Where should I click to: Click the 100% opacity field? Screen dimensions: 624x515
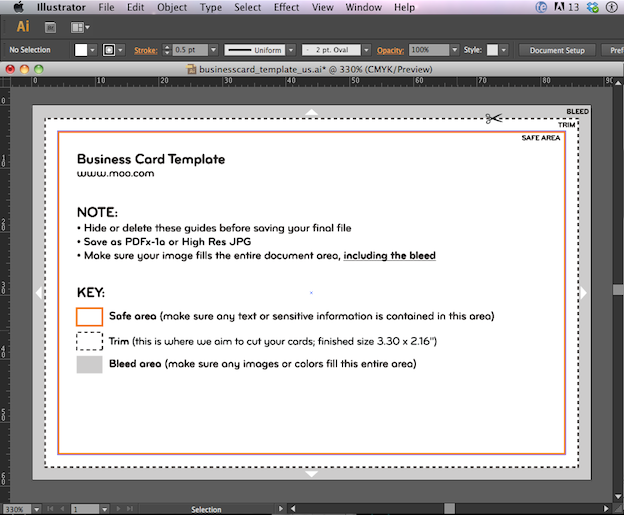tap(429, 50)
